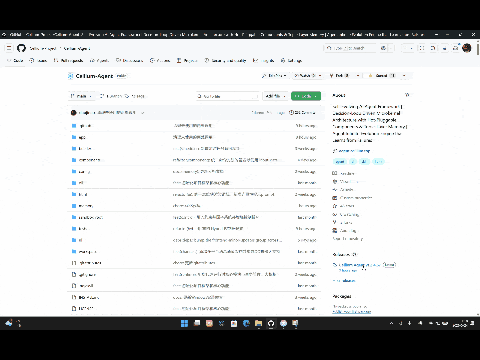This screenshot has width=480, height=360.
Task: Open the Copilot chat icon in header
Action: tap(384, 48)
